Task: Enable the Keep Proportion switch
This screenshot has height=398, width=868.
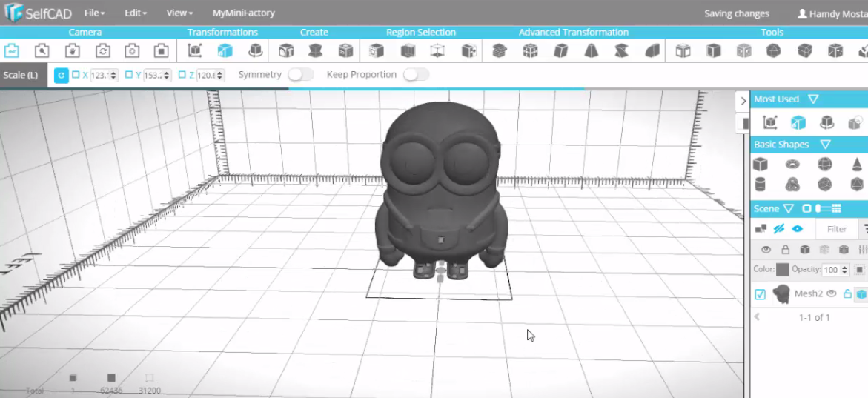Action: [x=416, y=74]
